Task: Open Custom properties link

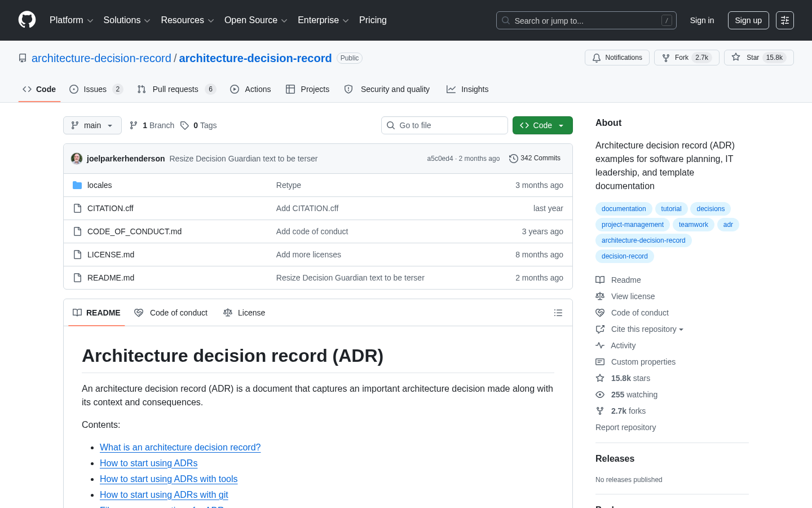Action: 636,362
